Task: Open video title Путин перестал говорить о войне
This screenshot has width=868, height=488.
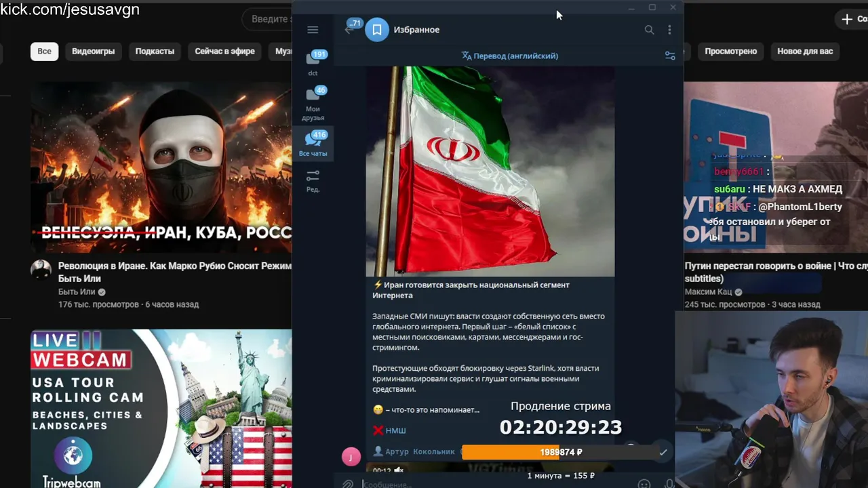Action: pos(776,272)
